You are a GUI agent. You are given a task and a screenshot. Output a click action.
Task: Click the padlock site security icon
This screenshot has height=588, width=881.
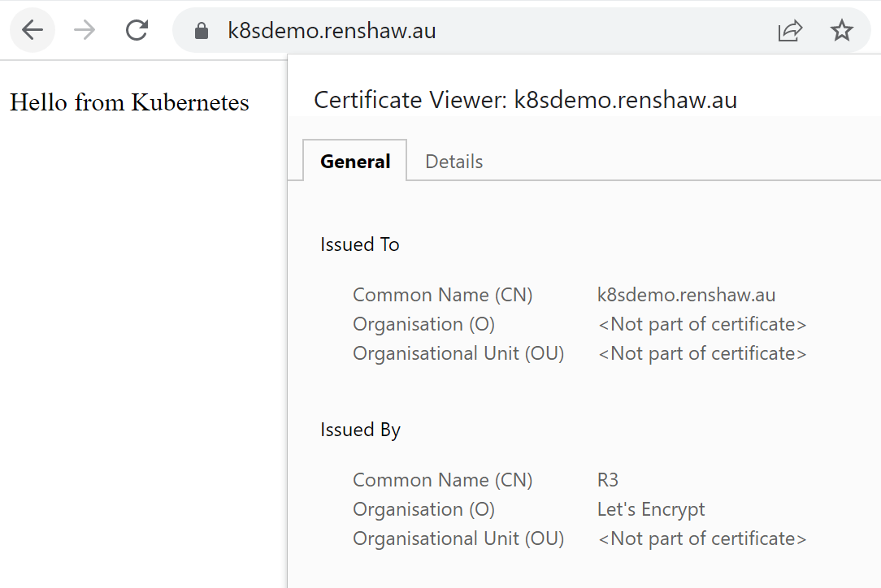point(202,32)
